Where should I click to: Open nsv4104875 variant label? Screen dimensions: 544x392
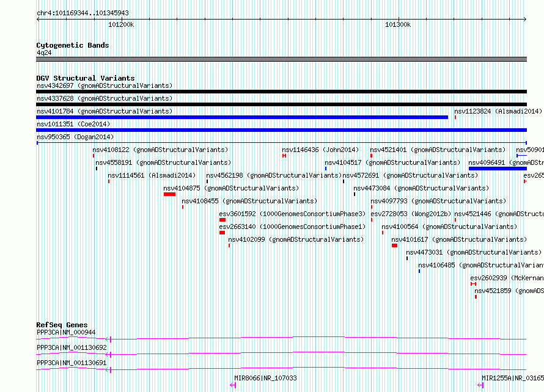point(231,188)
